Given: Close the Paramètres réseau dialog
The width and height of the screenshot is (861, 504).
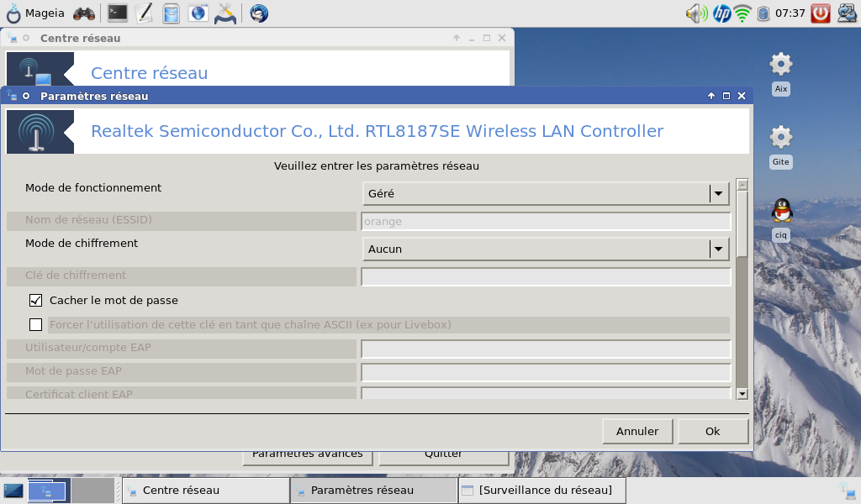Looking at the screenshot, I should [x=742, y=96].
